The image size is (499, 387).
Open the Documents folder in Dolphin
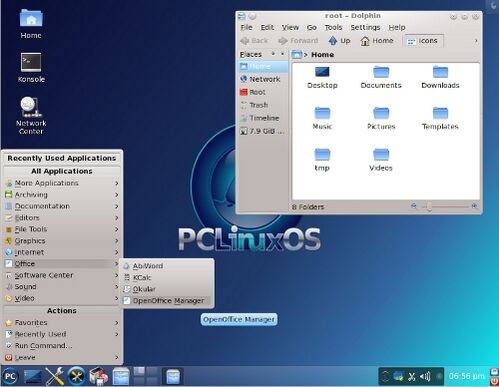tap(381, 77)
